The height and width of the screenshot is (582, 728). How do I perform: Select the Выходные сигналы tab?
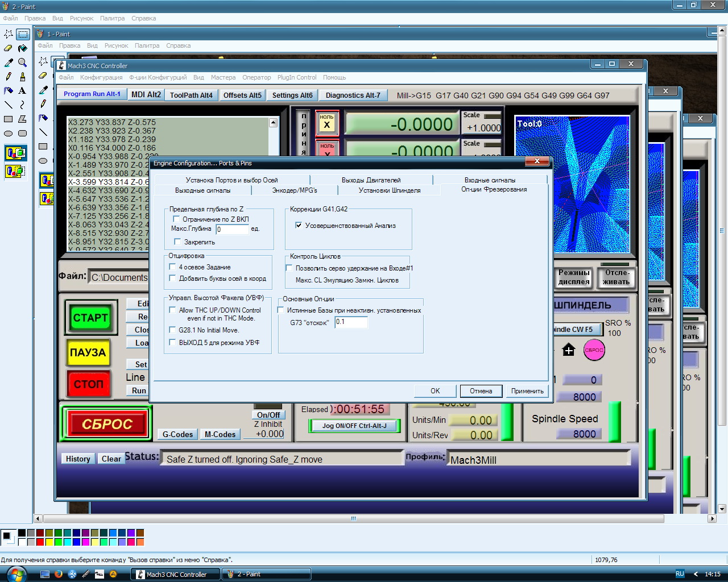pyautogui.click(x=203, y=190)
